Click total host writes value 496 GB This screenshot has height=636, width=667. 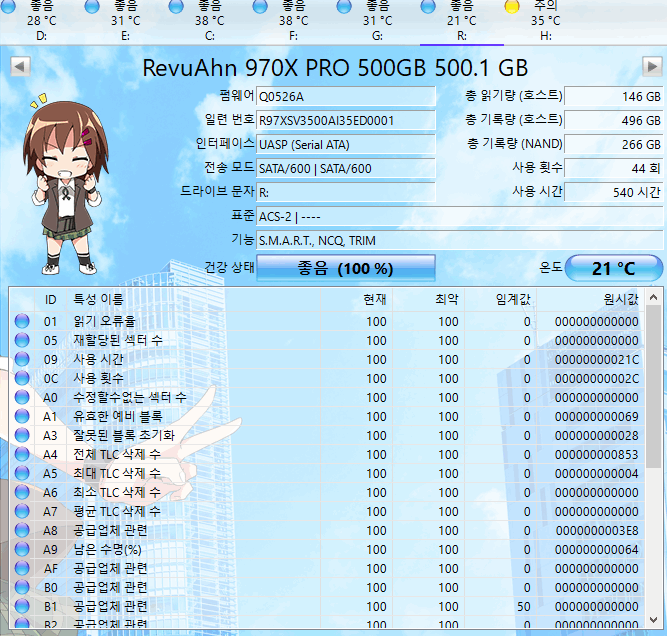coord(614,120)
